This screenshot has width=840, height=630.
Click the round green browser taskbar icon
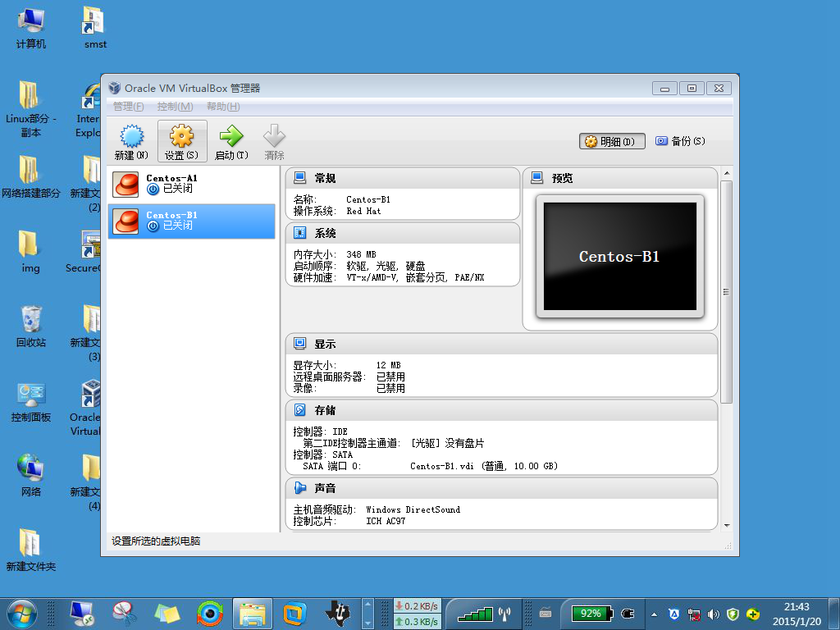tap(209, 614)
